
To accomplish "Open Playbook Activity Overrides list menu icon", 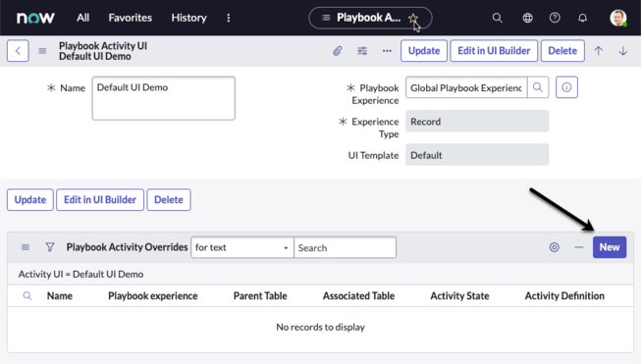I will click(26, 247).
